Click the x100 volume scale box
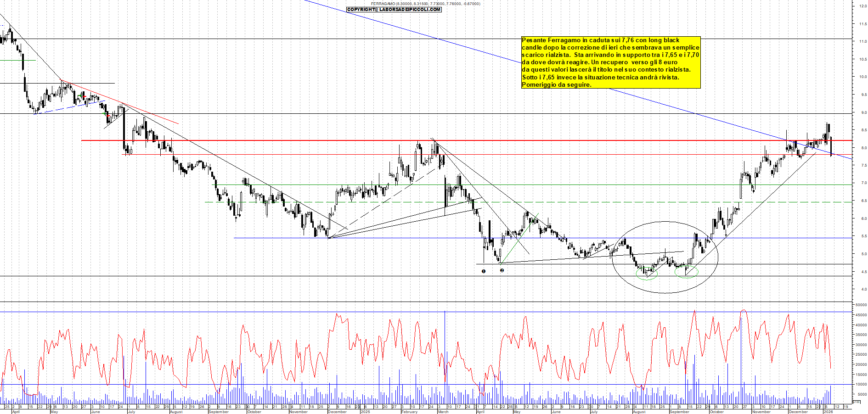Screen dimensions: 868x414 pos(857,402)
